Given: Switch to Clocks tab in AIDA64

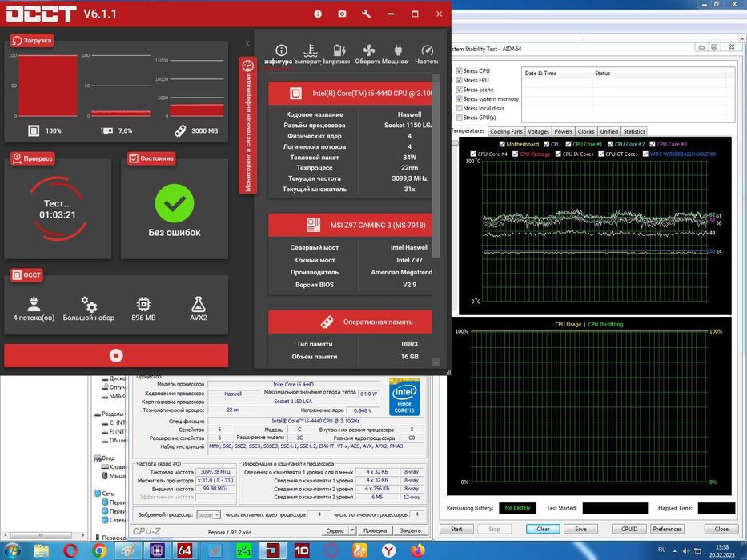Looking at the screenshot, I should (586, 131).
